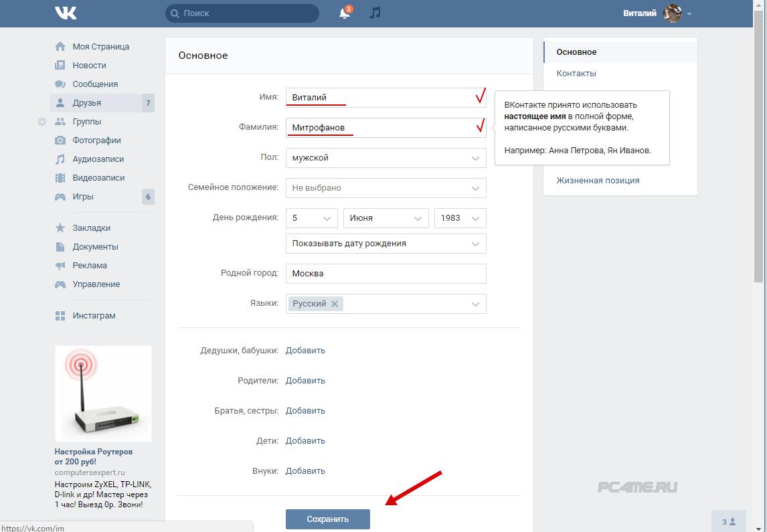Click Добавить next to Родители
767x532 pixels.
(305, 380)
